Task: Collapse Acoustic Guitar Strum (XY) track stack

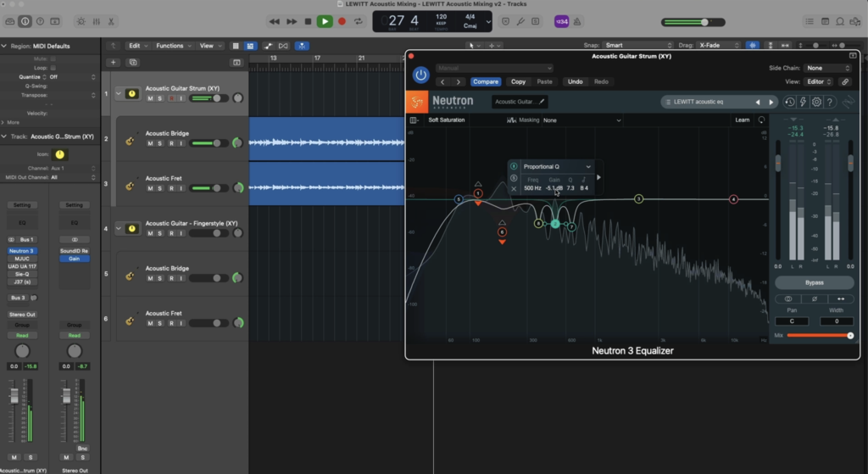Action: click(119, 93)
